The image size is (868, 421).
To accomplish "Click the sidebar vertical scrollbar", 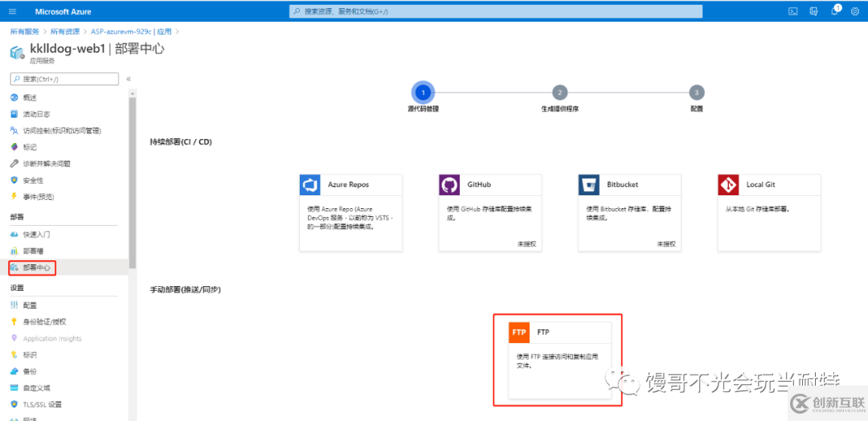I will click(x=132, y=182).
